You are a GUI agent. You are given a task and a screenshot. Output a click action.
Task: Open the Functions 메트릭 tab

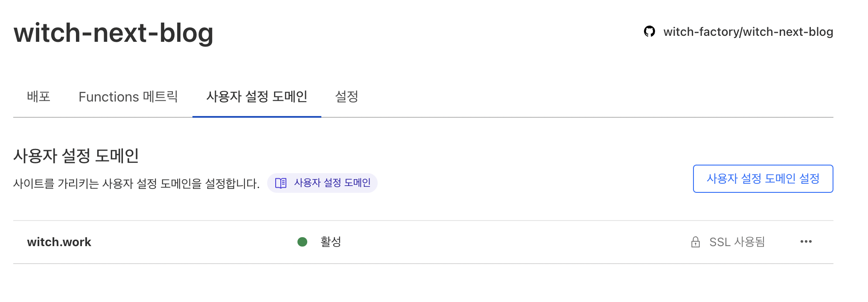(x=128, y=97)
